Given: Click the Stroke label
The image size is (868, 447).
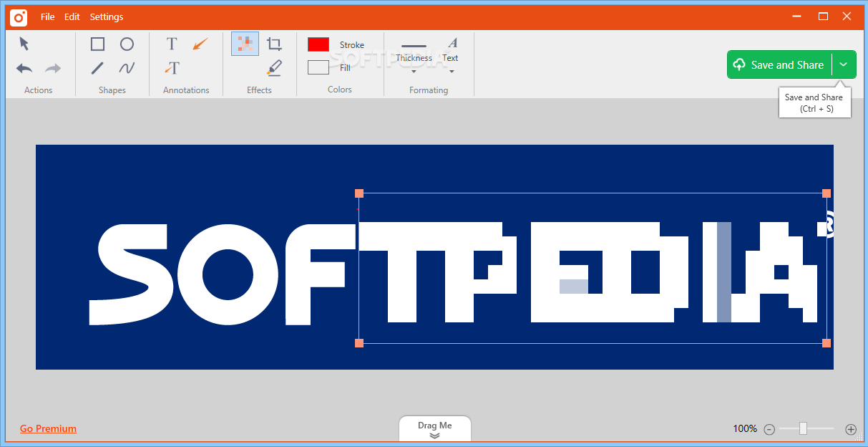Looking at the screenshot, I should point(352,45).
